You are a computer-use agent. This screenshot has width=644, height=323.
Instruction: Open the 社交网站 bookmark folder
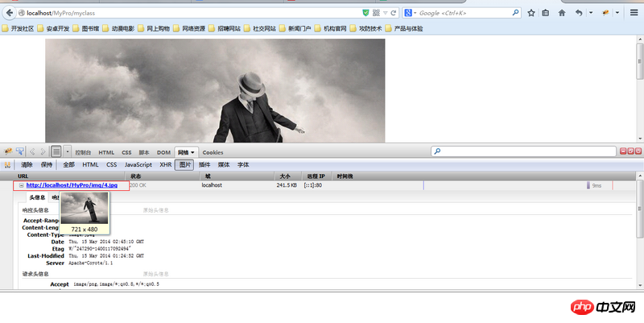point(259,28)
